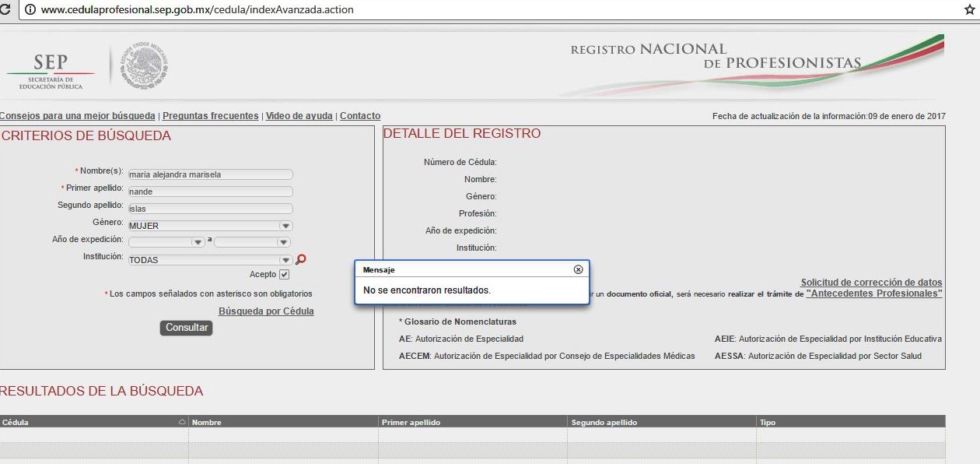980x464 pixels.
Task: Open Preguntas frecuentes link
Action: coord(210,116)
